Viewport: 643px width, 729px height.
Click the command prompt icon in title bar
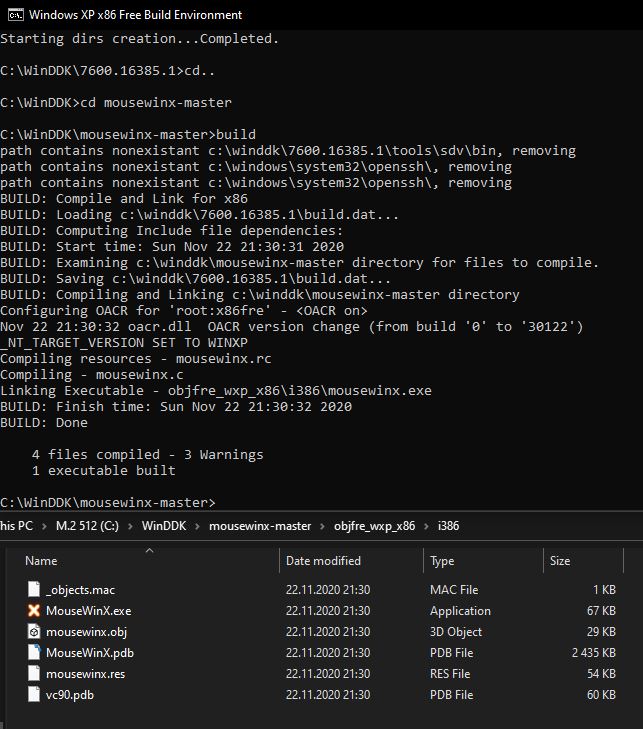15,15
